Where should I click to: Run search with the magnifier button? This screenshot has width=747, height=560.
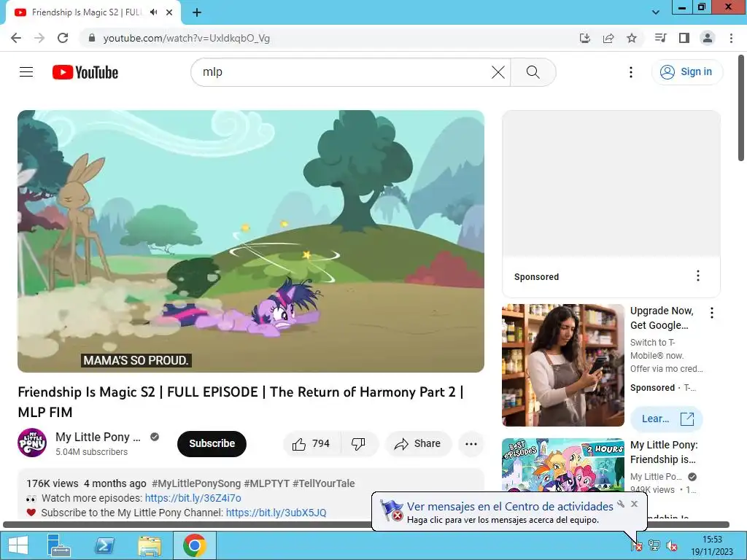point(533,72)
